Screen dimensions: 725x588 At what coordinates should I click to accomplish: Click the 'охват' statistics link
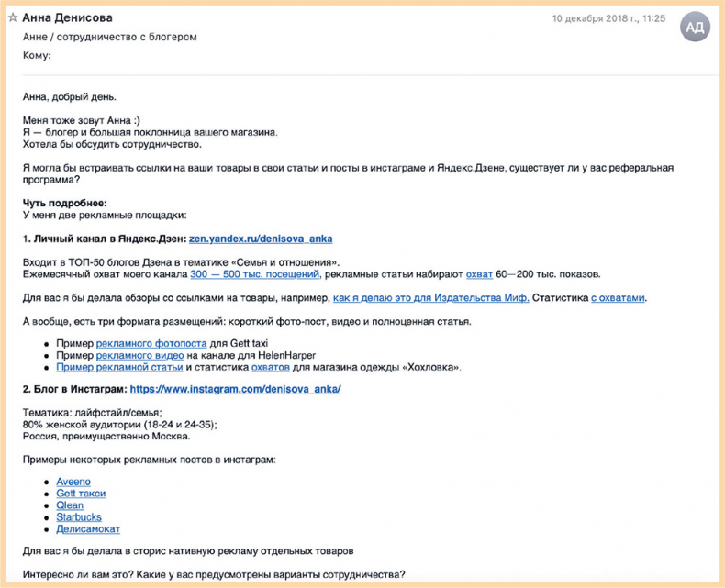(x=479, y=273)
